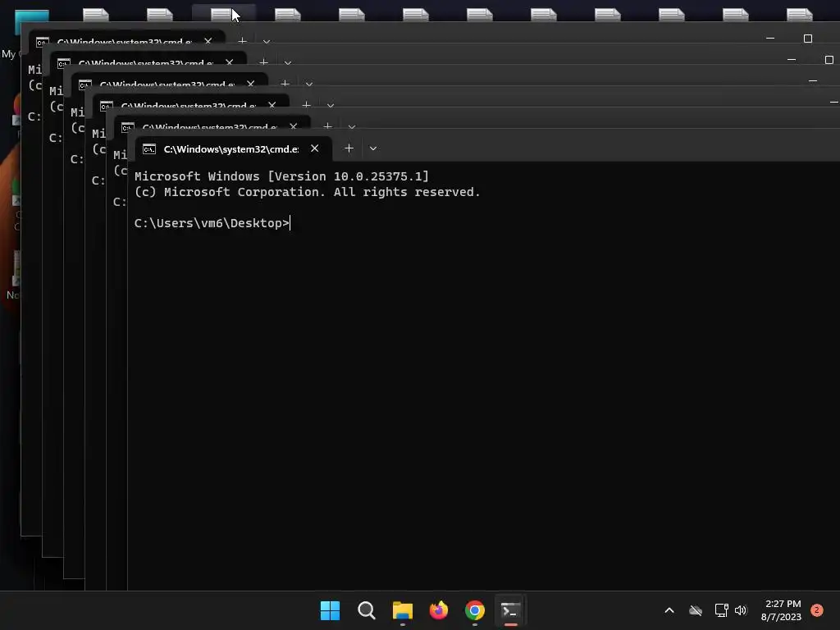The height and width of the screenshot is (630, 840).
Task: Minimize the second-from-back terminal window
Action: pos(792,59)
